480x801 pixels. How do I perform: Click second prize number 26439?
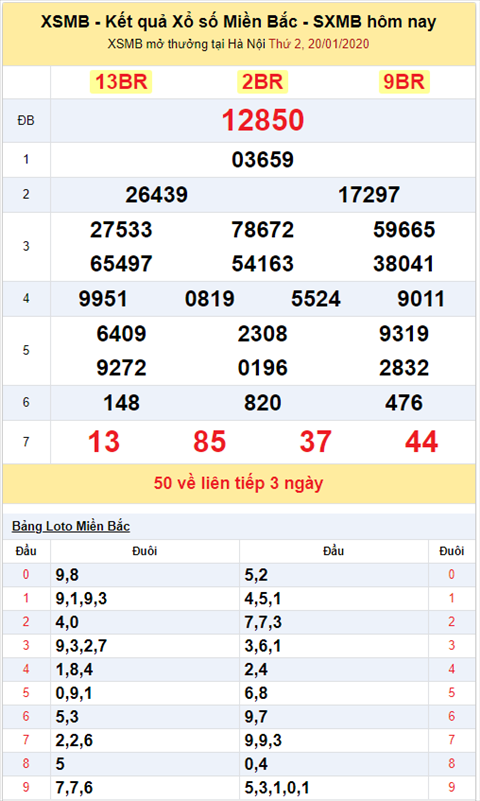point(157,195)
